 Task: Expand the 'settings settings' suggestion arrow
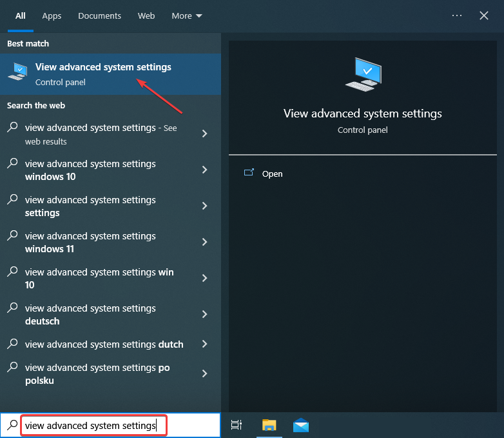(x=204, y=206)
